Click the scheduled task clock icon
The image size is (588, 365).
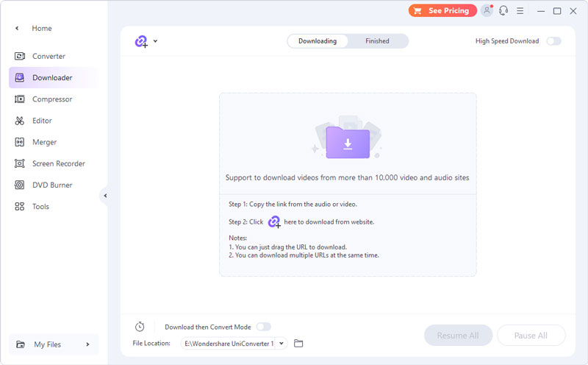(140, 327)
